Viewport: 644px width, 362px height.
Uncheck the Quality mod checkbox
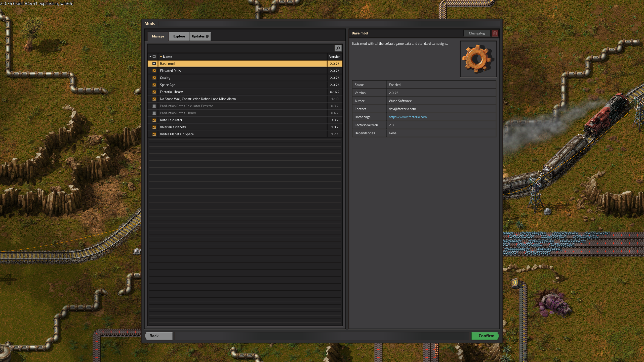pos(154,78)
